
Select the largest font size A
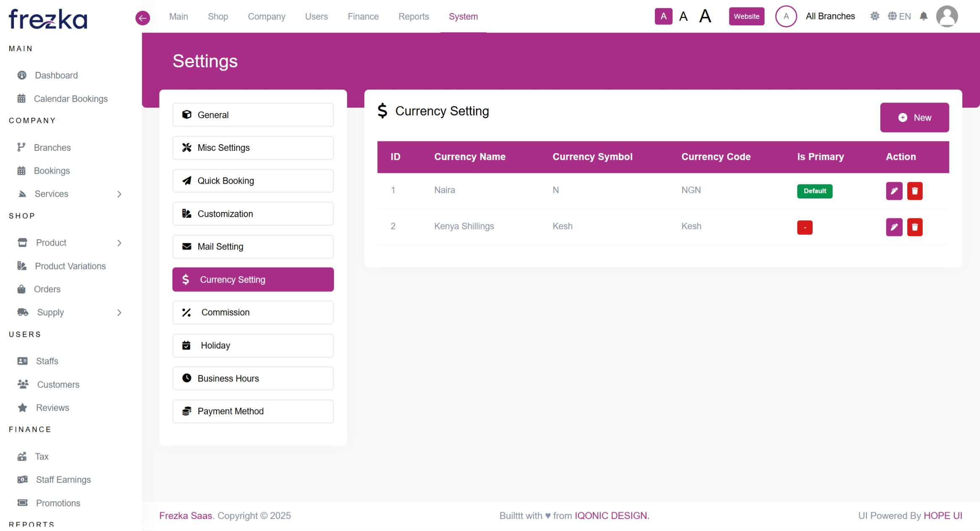(x=705, y=16)
